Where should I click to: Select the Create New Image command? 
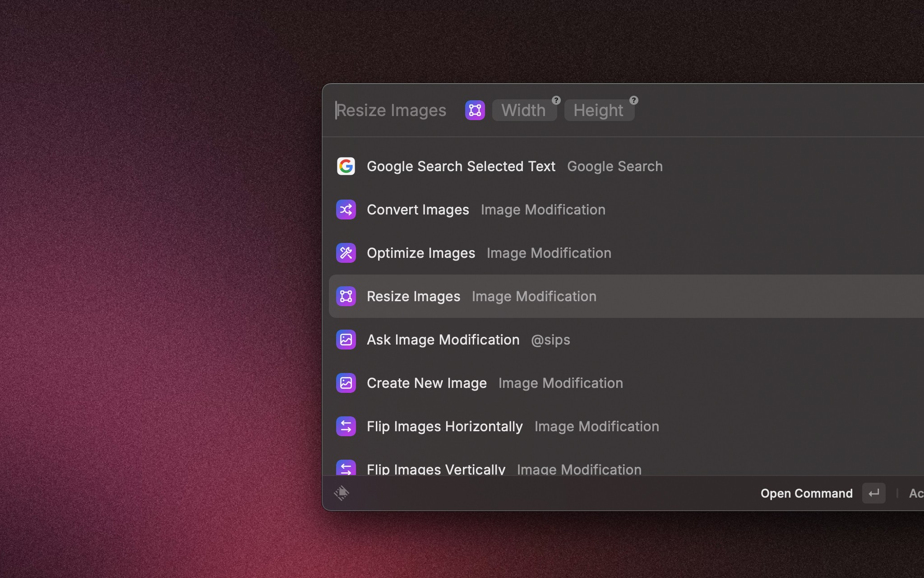[626, 383]
